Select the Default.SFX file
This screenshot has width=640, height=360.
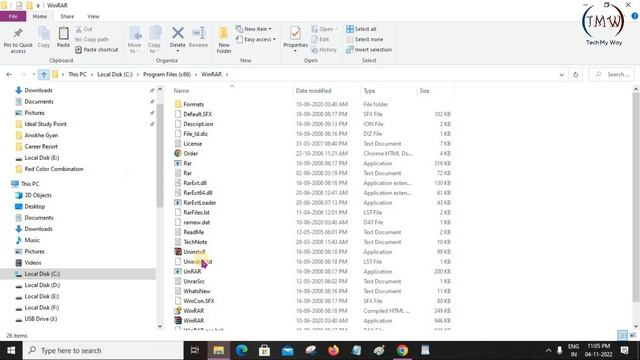click(198, 114)
